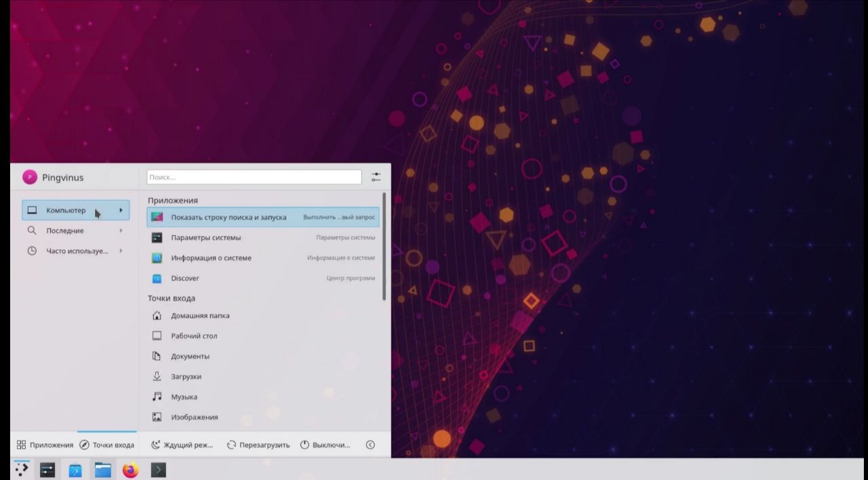The width and height of the screenshot is (868, 480).
Task: Open Параметры системы entry
Action: click(x=263, y=238)
